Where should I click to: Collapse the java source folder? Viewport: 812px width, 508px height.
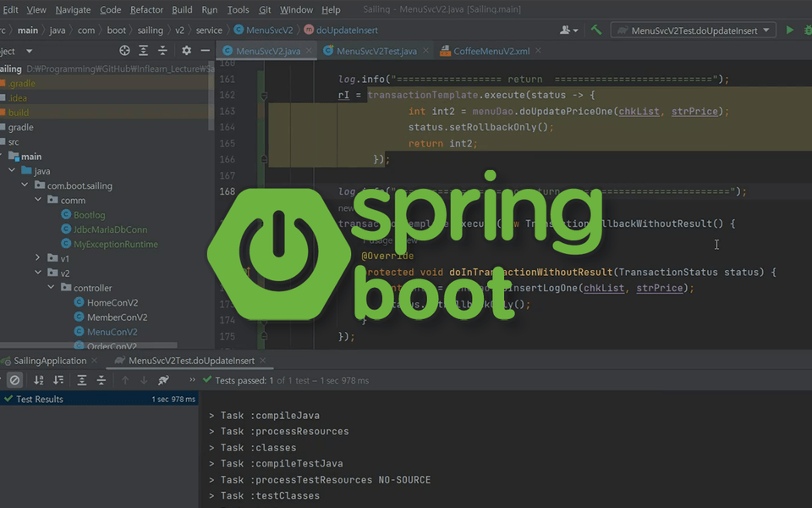pos(12,170)
